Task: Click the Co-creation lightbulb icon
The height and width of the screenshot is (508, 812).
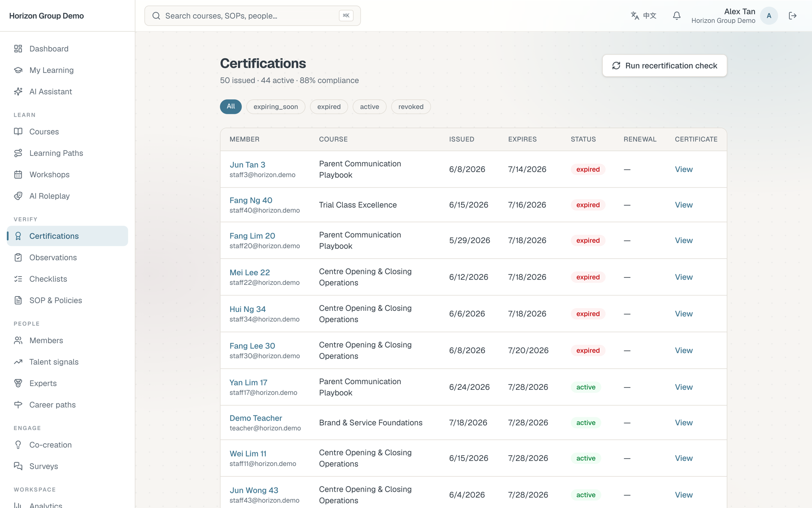Action: click(18, 445)
